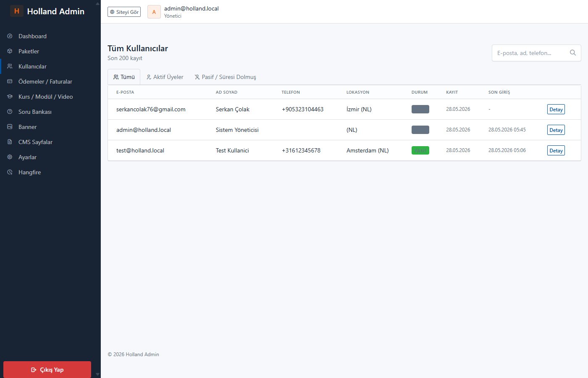Click the Ödemeler / Faturalar card icon
Screen dimensions: 588x378
pyautogui.click(x=10, y=81)
